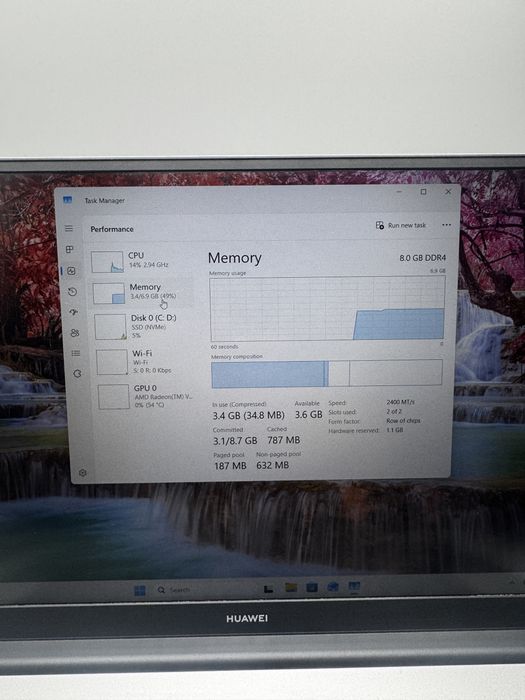Click Run new task button
Viewport: 525px width, 700px height.
[x=401, y=225]
